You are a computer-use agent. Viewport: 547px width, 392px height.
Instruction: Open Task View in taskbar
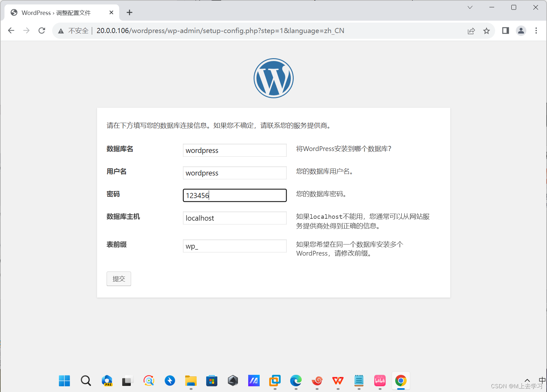127,381
